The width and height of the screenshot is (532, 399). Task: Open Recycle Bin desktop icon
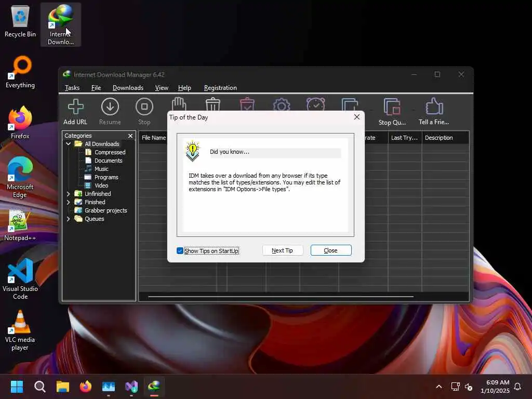[20, 21]
